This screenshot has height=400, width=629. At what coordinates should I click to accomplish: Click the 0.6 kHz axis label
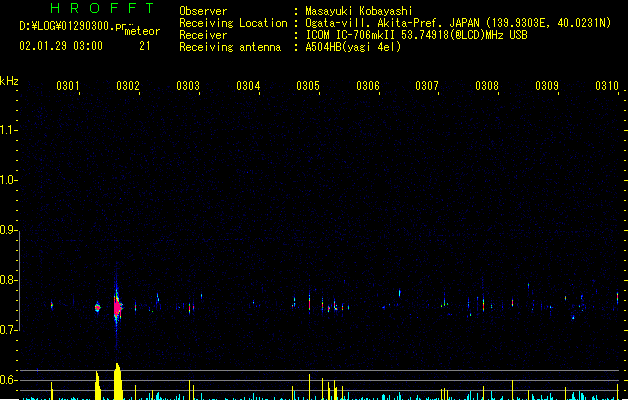coord(8,380)
